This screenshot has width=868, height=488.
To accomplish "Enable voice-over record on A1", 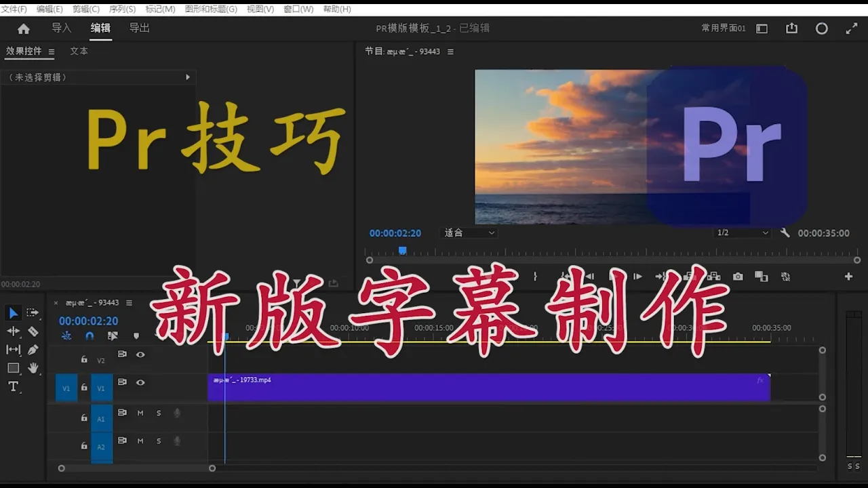I will [177, 413].
